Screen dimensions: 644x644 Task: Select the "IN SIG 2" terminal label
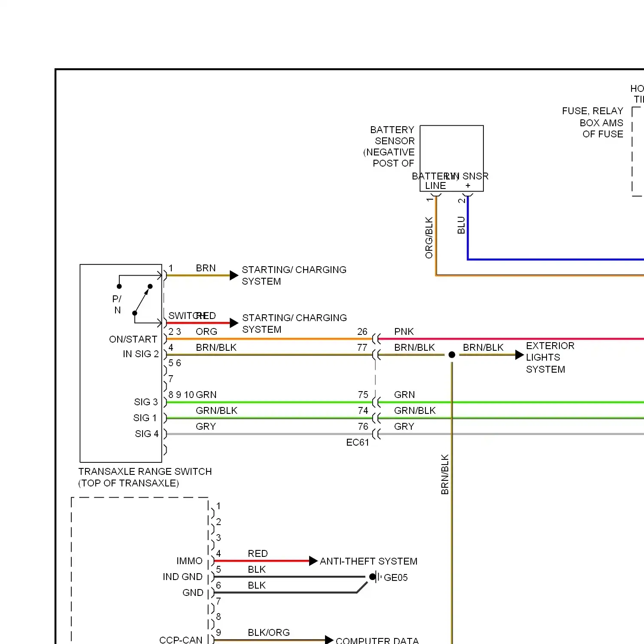(x=141, y=354)
